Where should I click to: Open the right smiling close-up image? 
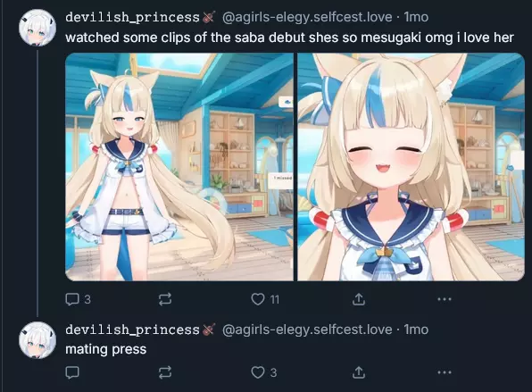(411, 167)
